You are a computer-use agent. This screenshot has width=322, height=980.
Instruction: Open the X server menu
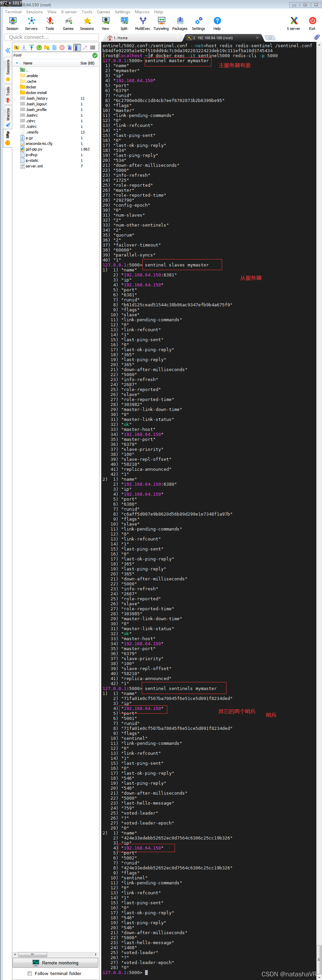coord(69,12)
